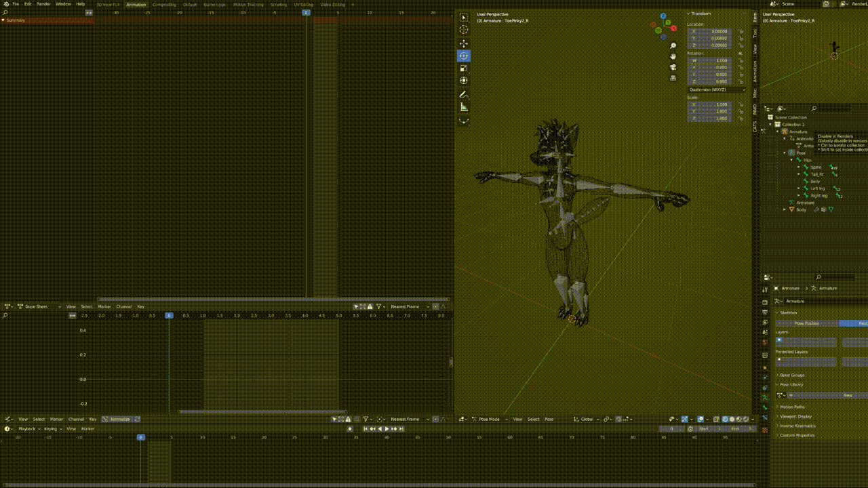Enable Pose Position in Skeleton settings
Viewport: 868px width, 488px height.
[806, 323]
